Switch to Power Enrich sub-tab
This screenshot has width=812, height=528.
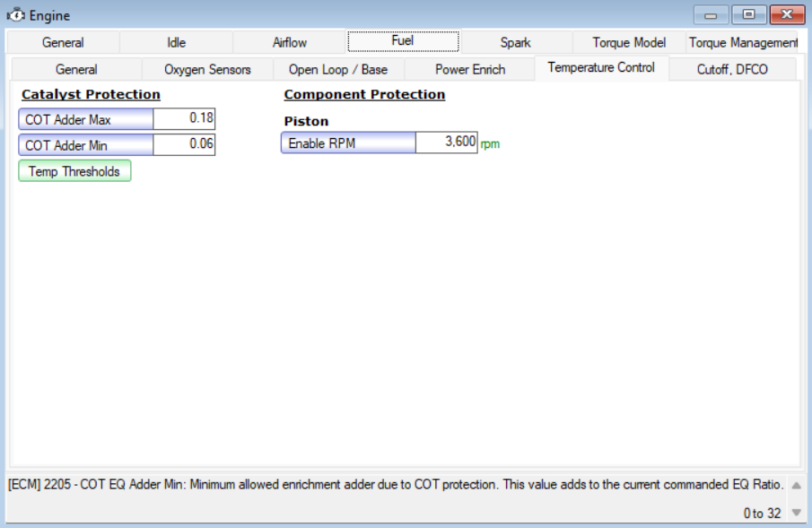pos(469,69)
